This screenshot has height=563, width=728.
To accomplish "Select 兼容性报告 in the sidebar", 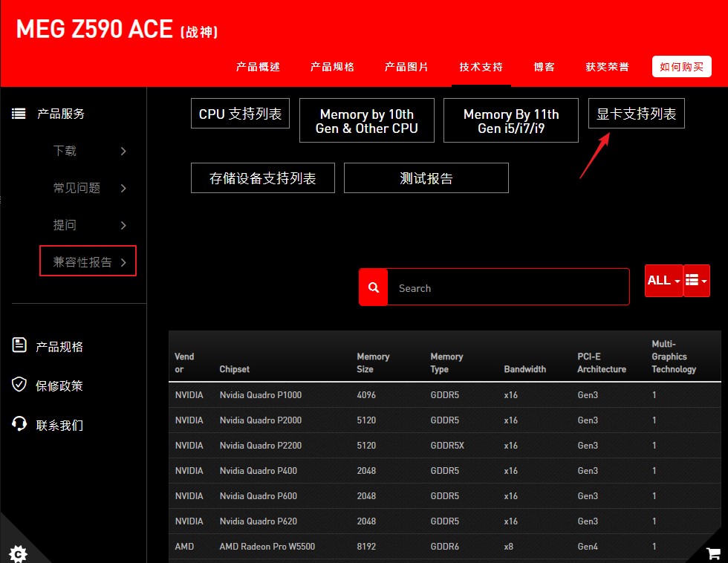I will pos(82,262).
